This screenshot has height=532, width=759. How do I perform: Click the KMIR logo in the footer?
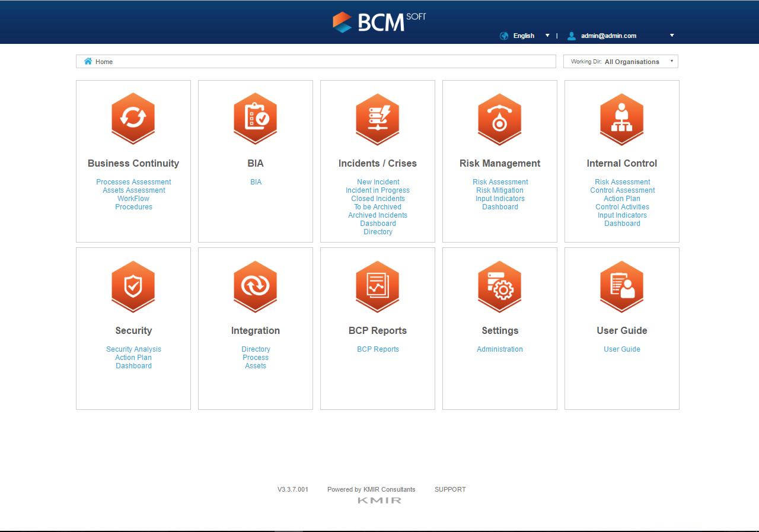tap(378, 499)
